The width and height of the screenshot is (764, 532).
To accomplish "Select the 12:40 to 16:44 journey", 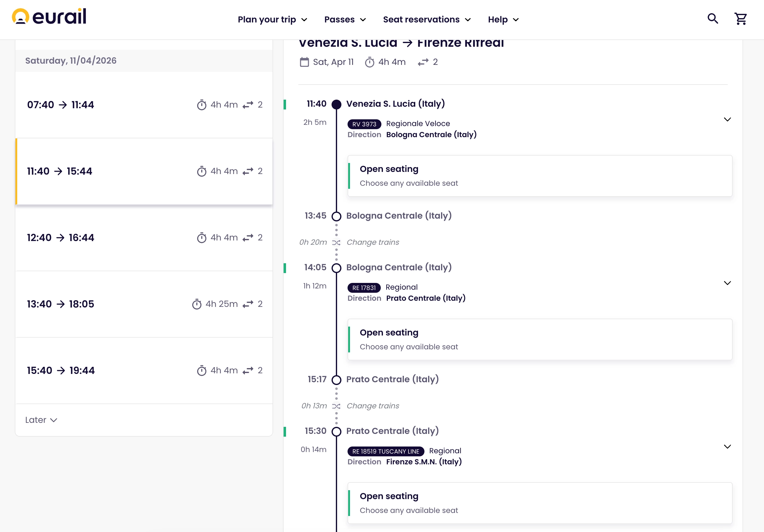I will coord(144,237).
